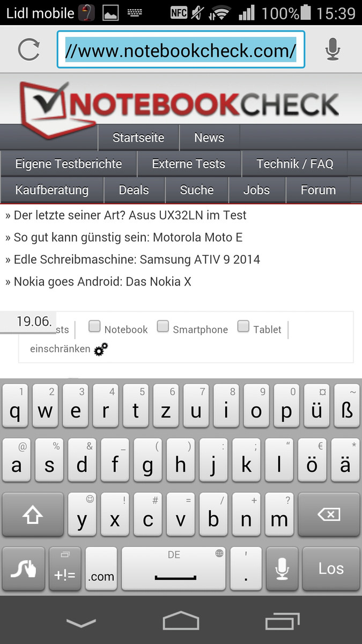Tick the Tablet checkbox
The width and height of the screenshot is (362, 644).
coord(243,326)
